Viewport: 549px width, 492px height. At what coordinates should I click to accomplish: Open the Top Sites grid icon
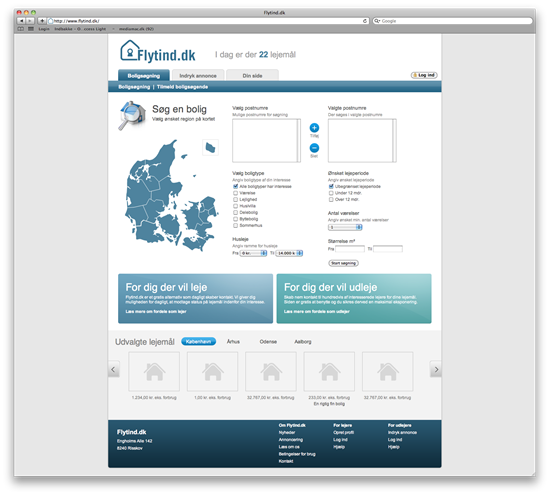(31, 29)
